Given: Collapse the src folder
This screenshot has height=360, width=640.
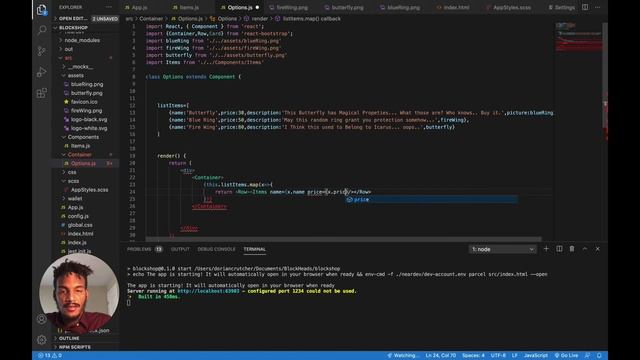Looking at the screenshot, I should pos(68,58).
